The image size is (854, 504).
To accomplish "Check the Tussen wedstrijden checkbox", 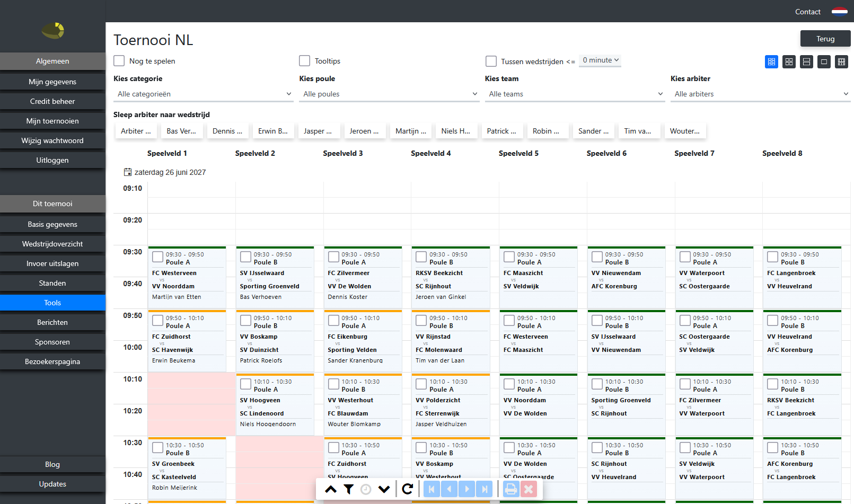I will [x=491, y=61].
